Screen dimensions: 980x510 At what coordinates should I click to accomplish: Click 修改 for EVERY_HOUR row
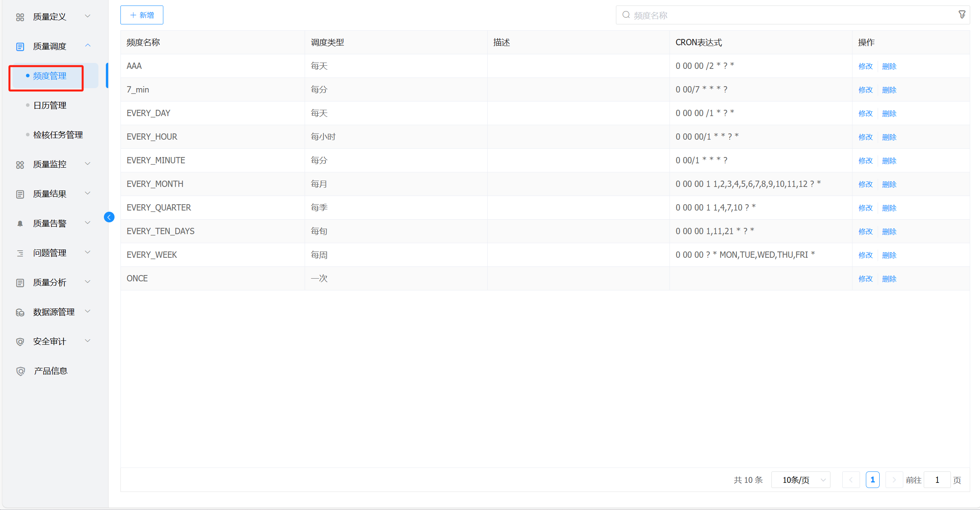click(865, 137)
